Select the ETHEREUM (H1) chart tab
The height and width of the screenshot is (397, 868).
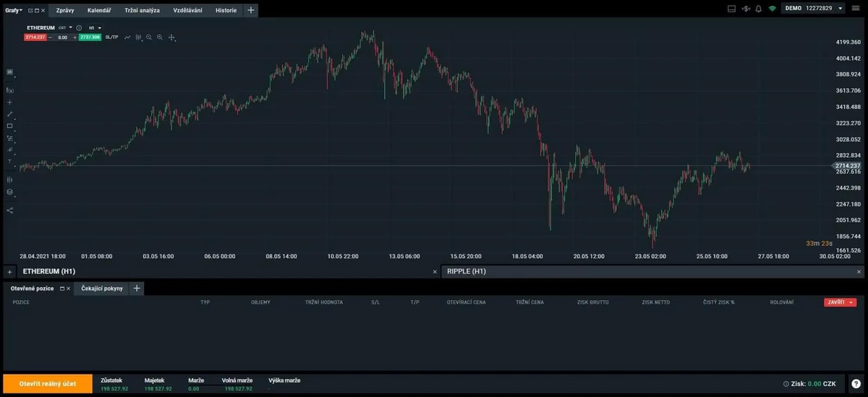(49, 272)
